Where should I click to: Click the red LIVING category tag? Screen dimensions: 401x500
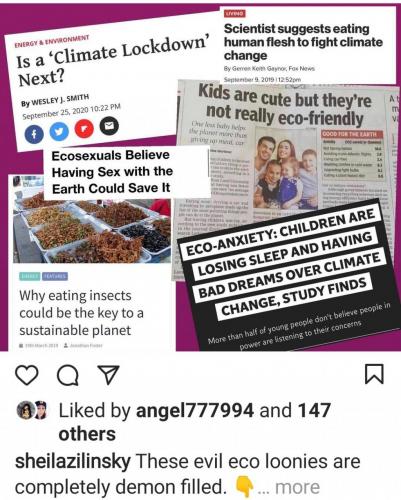coord(235,14)
